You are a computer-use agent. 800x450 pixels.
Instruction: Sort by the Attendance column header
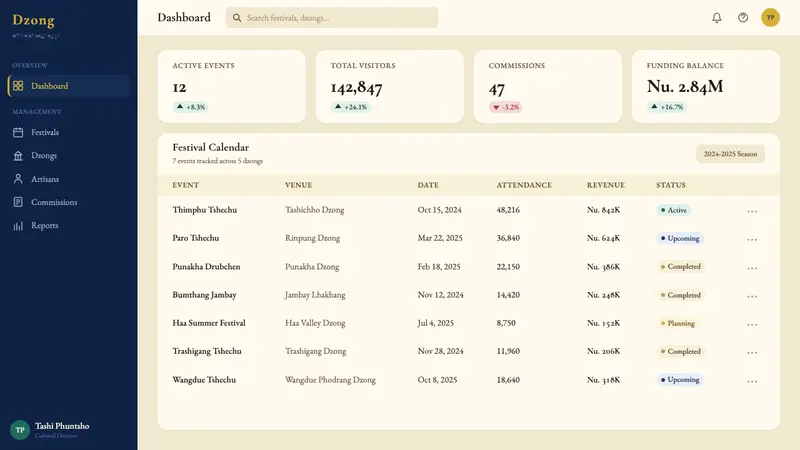(524, 185)
